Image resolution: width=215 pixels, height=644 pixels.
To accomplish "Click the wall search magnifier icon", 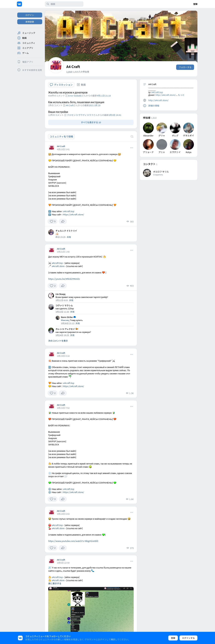I will 132,136.
